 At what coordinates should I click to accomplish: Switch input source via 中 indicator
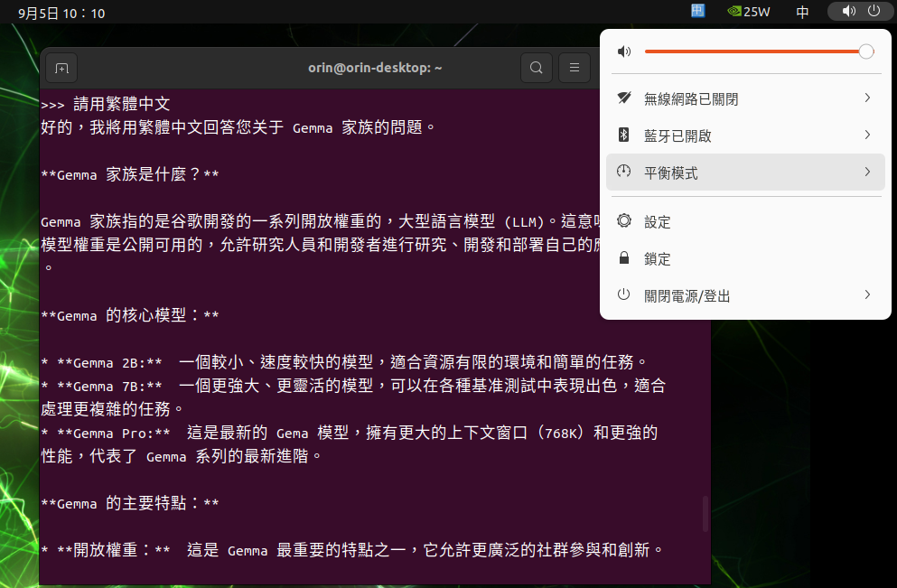(x=803, y=12)
